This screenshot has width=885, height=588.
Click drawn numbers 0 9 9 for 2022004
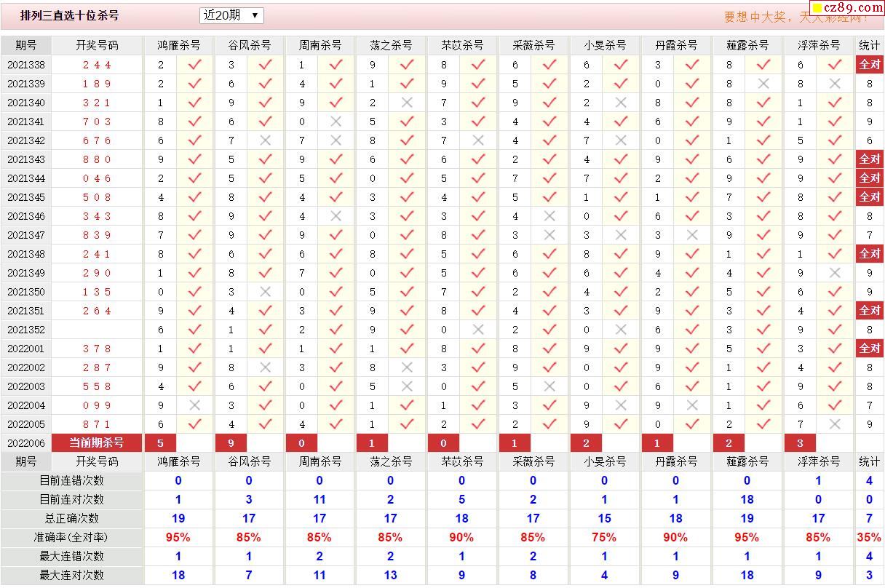[x=97, y=405]
